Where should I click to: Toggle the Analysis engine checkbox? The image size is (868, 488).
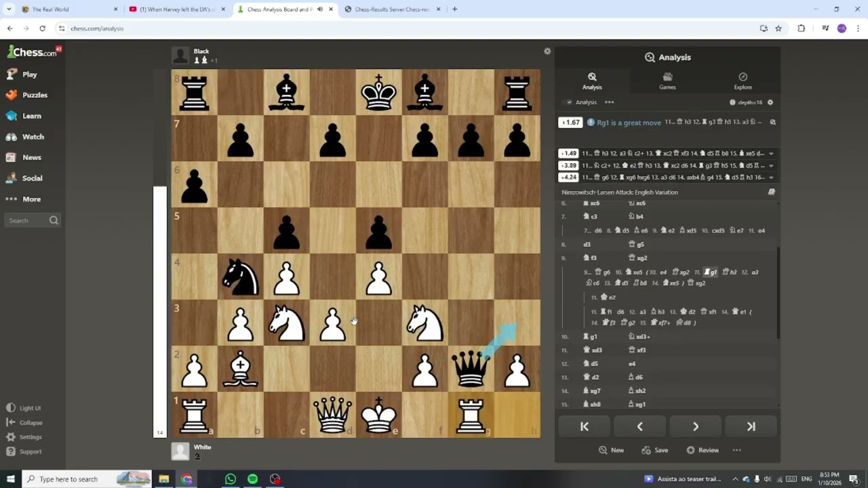(569, 102)
